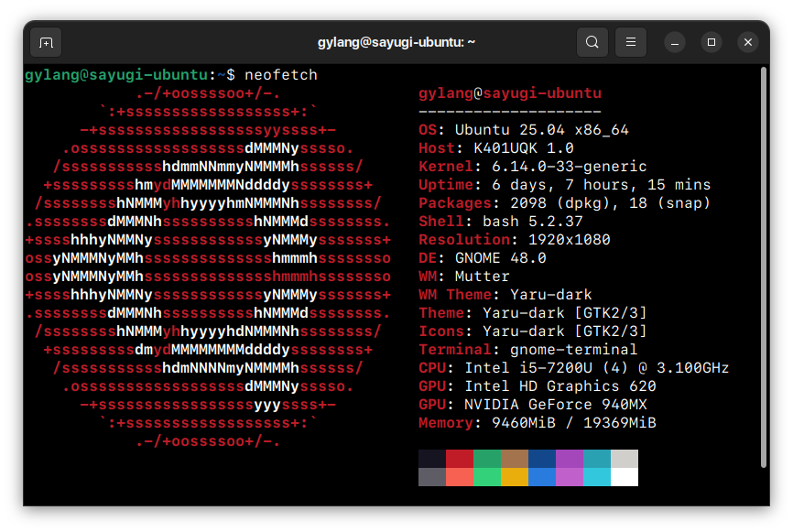This screenshot has width=793, height=532.
Task: Click the red gylang@sayugi-ubuntu neofetch header
Action: (509, 93)
